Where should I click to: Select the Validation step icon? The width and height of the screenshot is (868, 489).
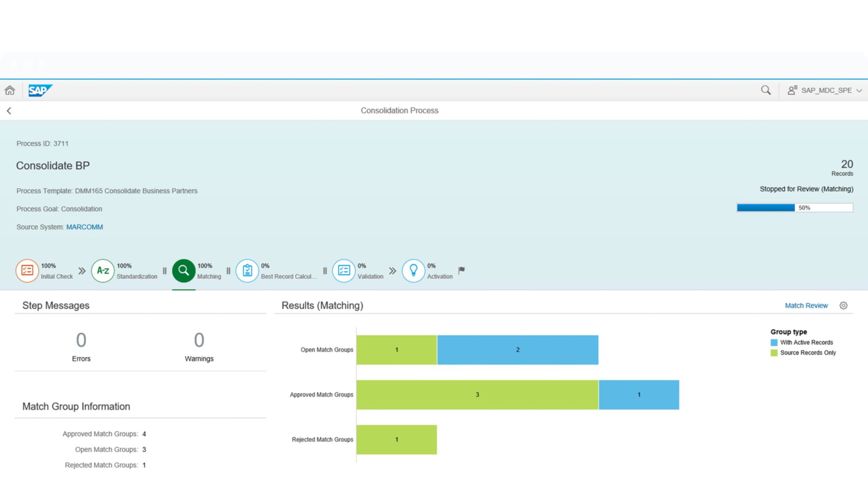344,270
